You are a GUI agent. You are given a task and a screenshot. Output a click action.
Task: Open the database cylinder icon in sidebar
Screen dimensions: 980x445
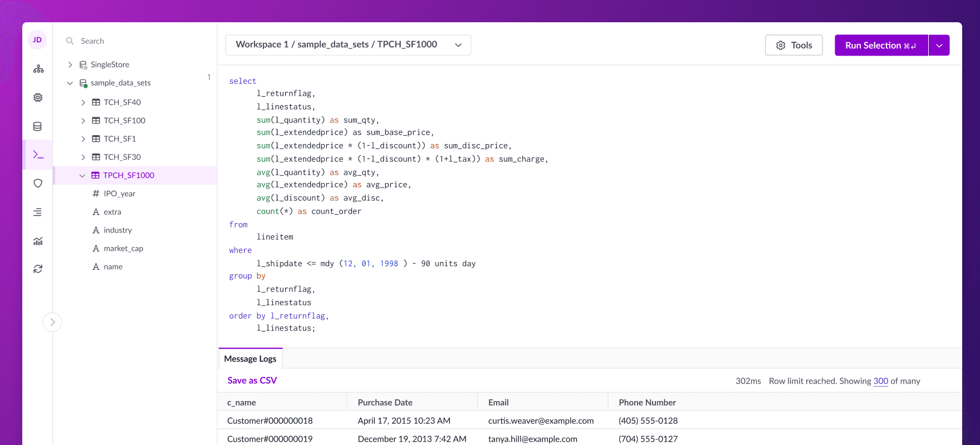click(x=38, y=126)
